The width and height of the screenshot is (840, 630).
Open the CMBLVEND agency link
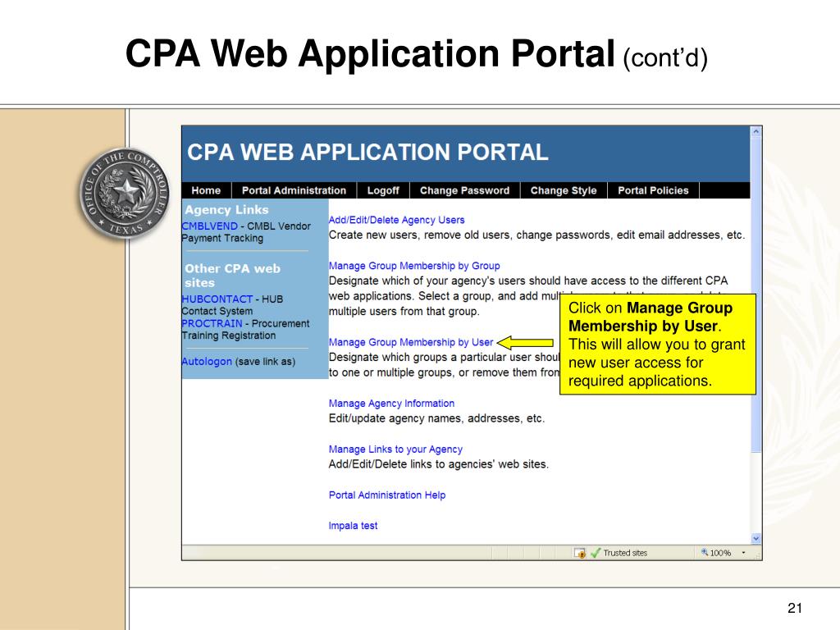point(209,226)
